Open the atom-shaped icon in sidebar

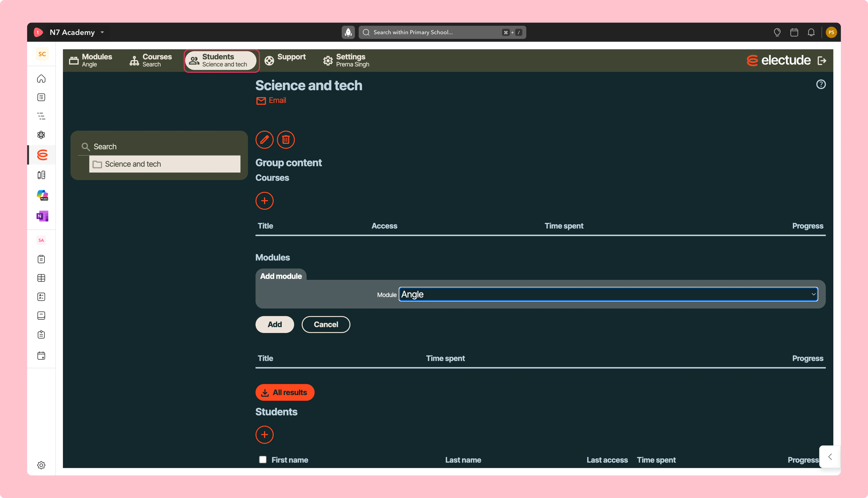[41, 135]
